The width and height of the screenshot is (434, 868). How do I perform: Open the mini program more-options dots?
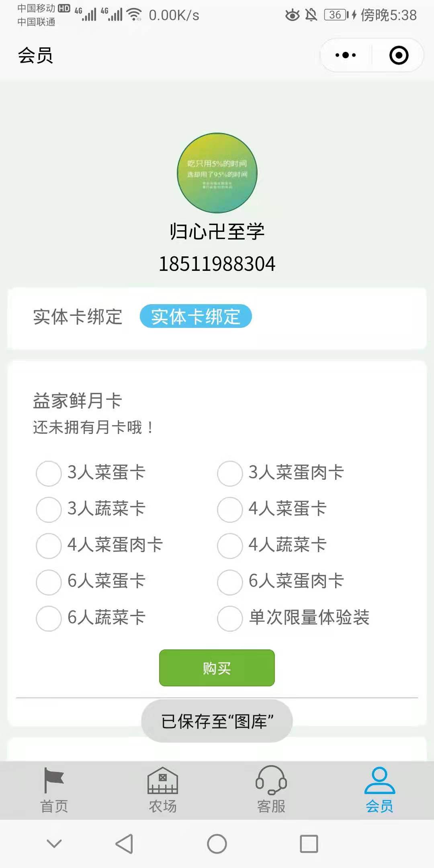click(x=346, y=55)
